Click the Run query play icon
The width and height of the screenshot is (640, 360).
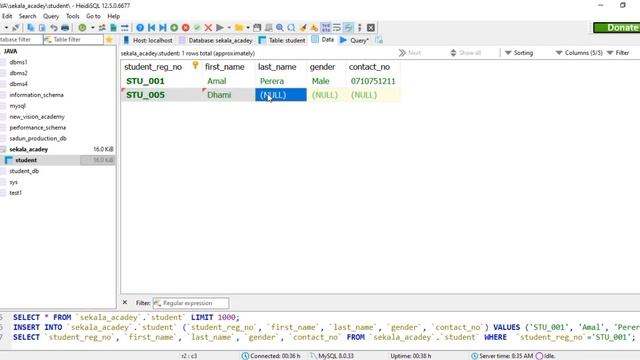pos(220,28)
